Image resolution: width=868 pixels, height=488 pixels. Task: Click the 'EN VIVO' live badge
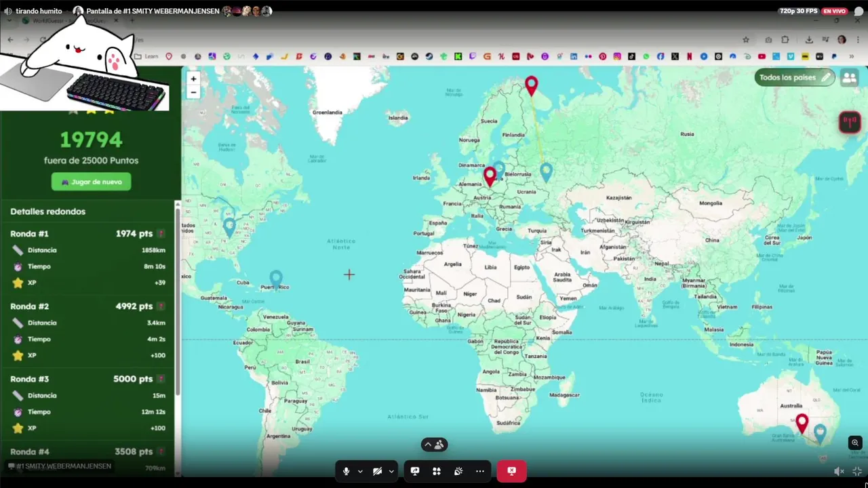(834, 11)
